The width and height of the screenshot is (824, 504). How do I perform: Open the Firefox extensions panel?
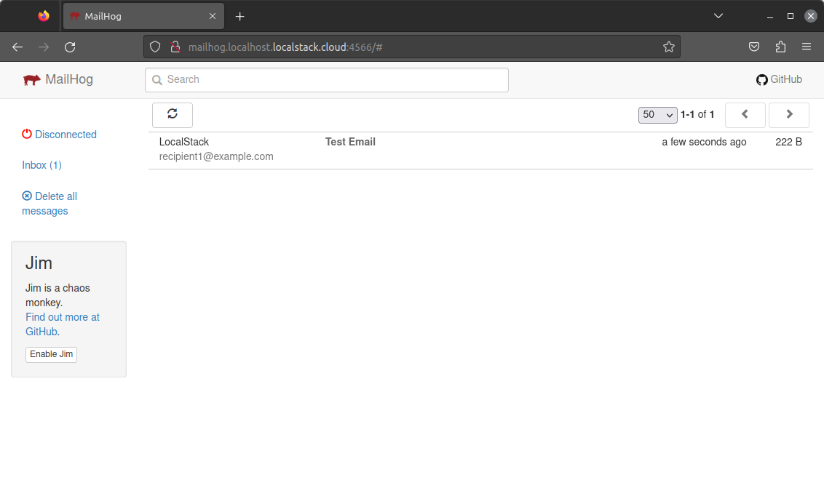pos(780,47)
